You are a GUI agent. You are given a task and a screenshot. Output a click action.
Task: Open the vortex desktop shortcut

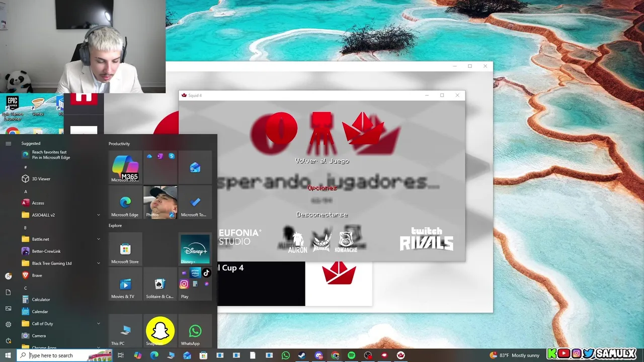[38, 107]
